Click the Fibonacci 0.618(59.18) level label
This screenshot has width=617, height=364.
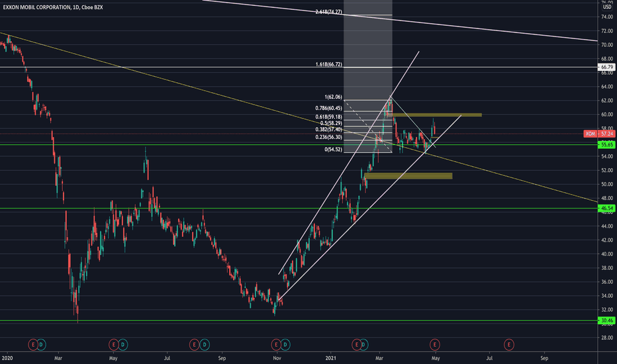click(x=328, y=117)
